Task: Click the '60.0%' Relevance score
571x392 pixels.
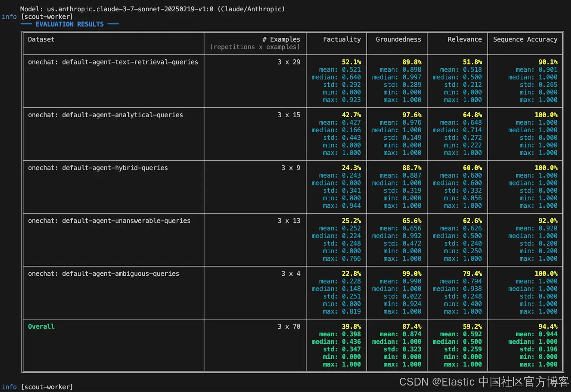Action: (472, 168)
